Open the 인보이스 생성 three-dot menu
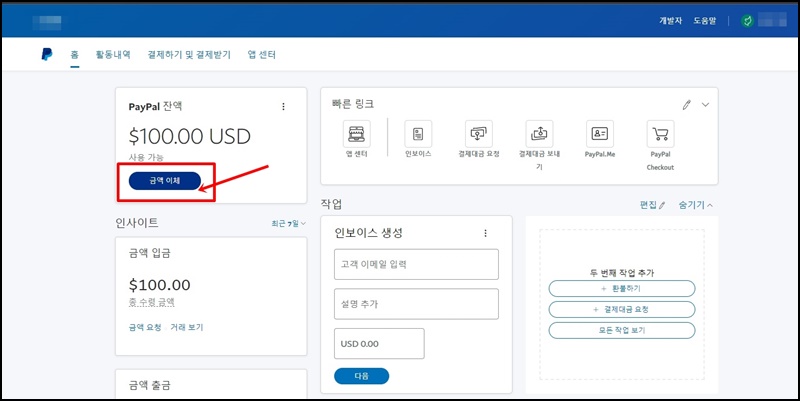The height and width of the screenshot is (401, 800). pos(485,233)
